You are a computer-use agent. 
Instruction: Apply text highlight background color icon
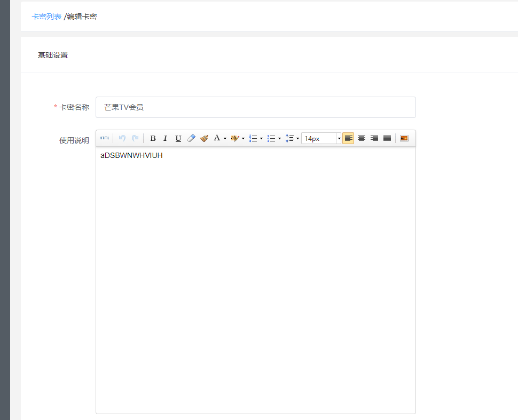pyautogui.click(x=235, y=138)
